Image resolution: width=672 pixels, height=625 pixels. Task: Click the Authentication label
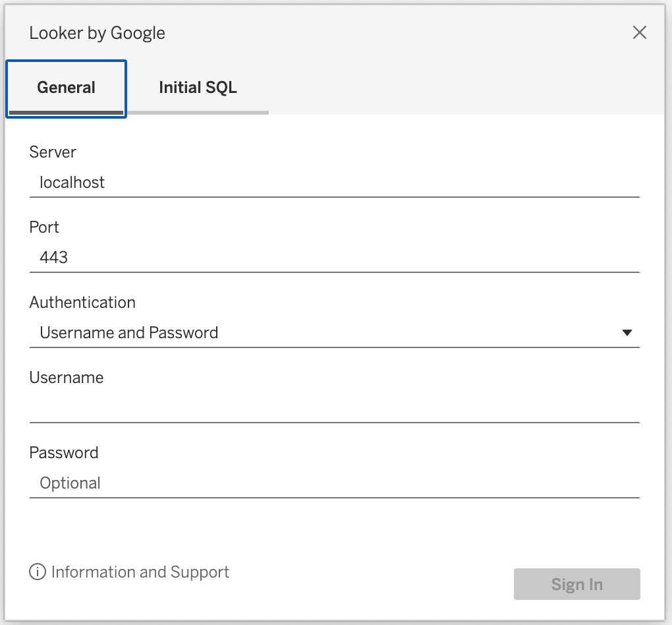[82, 303]
